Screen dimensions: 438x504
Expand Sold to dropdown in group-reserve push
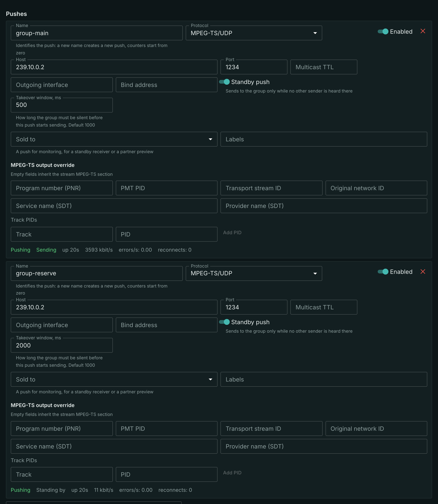coord(114,379)
